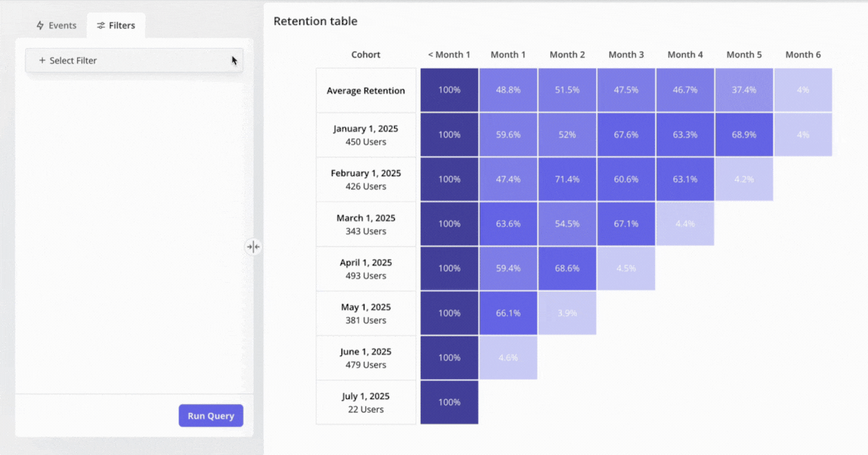This screenshot has width=868, height=455.
Task: Select the April 1, 2025 cohort label
Action: 365,268
